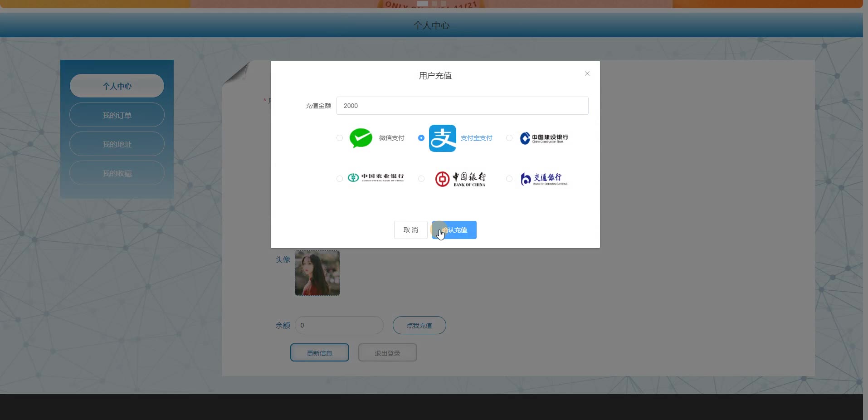
Task: Select the Agricultural Bank radio button
Action: point(340,179)
